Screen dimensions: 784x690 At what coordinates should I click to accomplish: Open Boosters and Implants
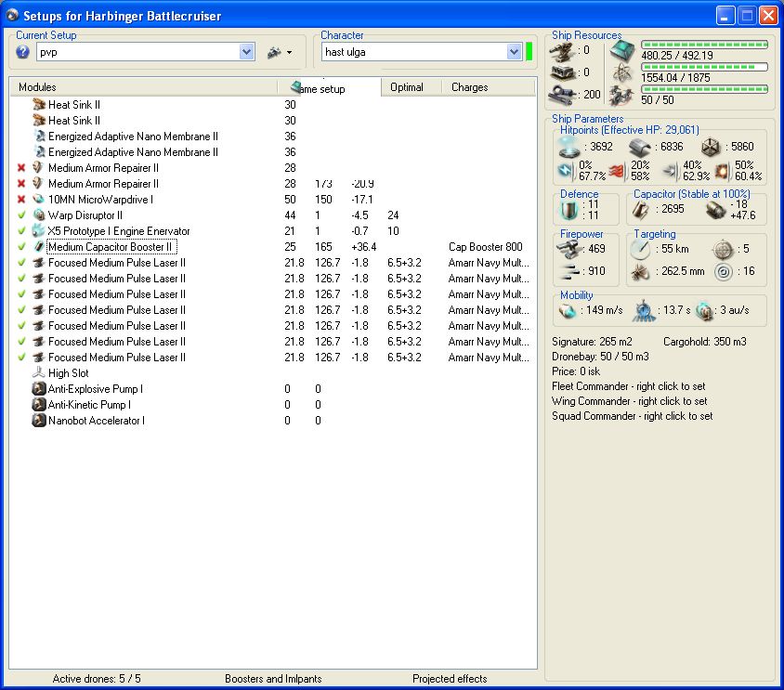pyautogui.click(x=273, y=679)
